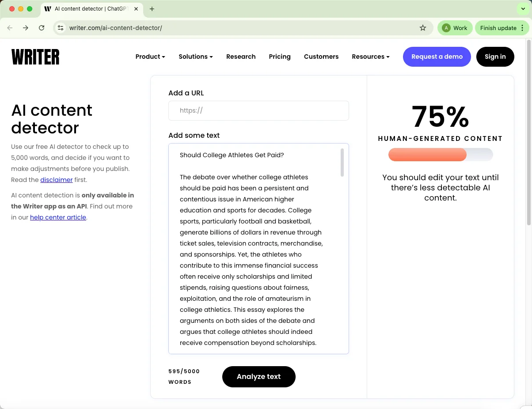Expand the Product dropdown menu
This screenshot has height=409, width=532.
(150, 57)
